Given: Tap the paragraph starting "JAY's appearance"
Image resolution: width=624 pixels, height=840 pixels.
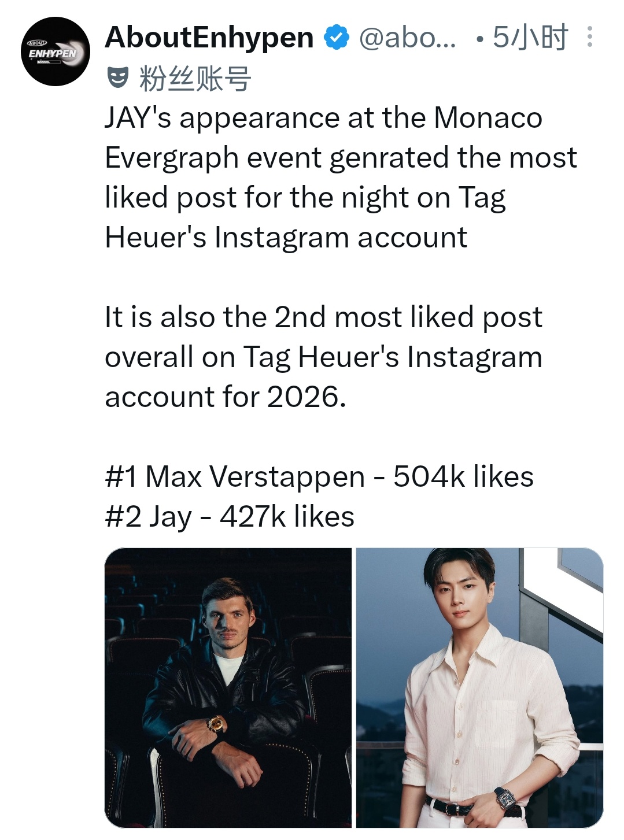Looking at the screenshot, I should point(341,177).
